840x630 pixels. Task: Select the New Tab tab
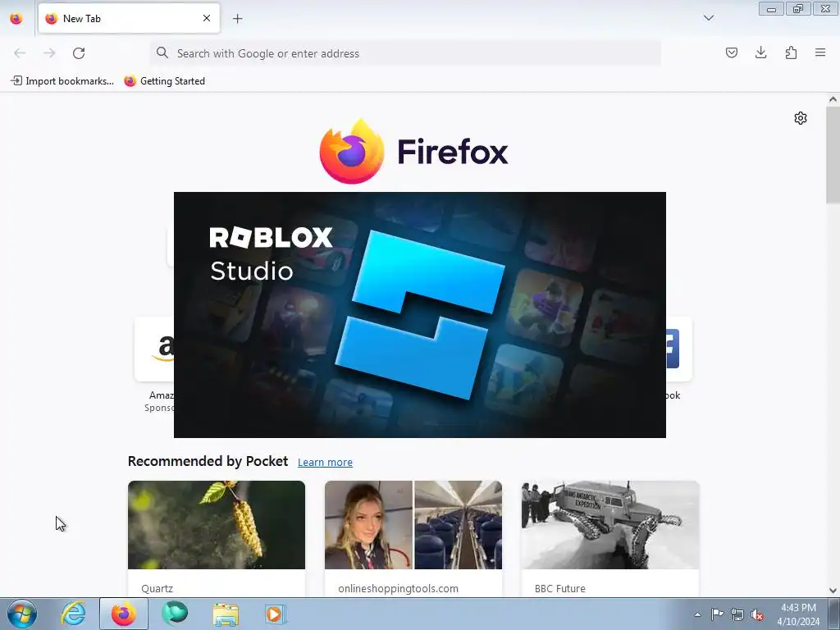point(129,19)
